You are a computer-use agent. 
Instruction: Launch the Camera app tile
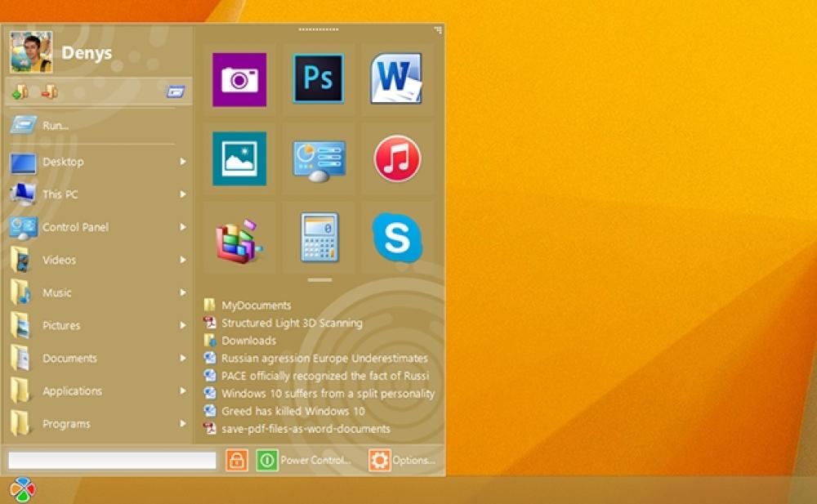(x=239, y=78)
